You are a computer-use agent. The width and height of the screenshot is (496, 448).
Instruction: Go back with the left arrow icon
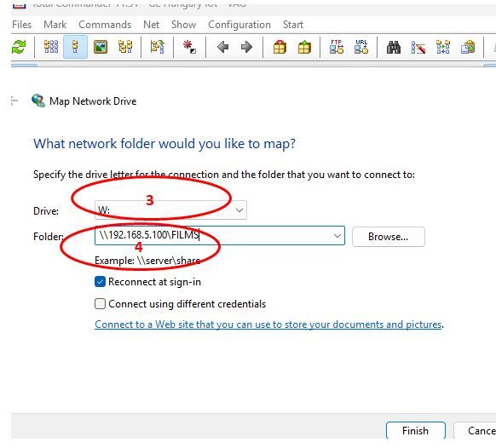point(223,47)
